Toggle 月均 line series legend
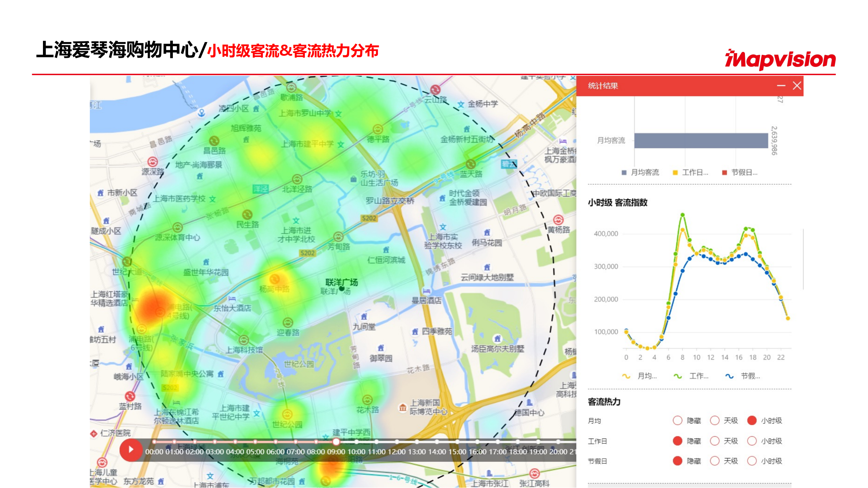This screenshot has width=868, height=488. tap(640, 376)
